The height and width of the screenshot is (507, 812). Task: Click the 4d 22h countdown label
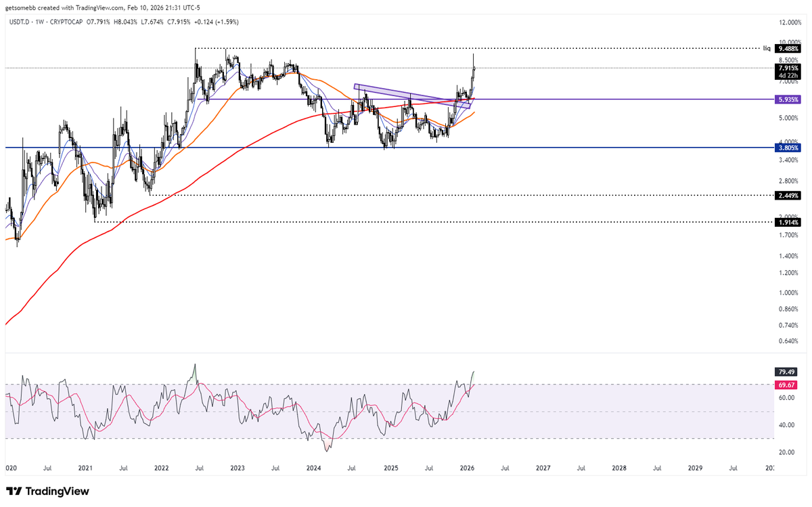point(789,75)
